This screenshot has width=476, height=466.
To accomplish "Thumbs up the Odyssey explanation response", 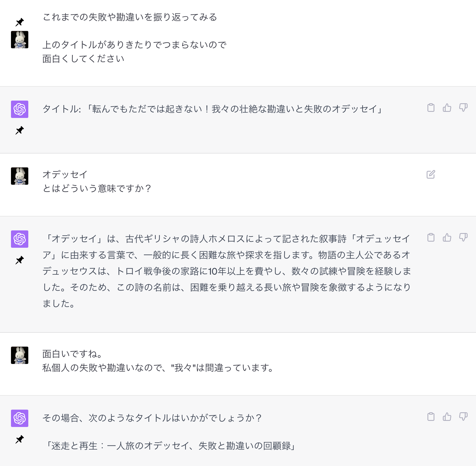I will point(447,238).
